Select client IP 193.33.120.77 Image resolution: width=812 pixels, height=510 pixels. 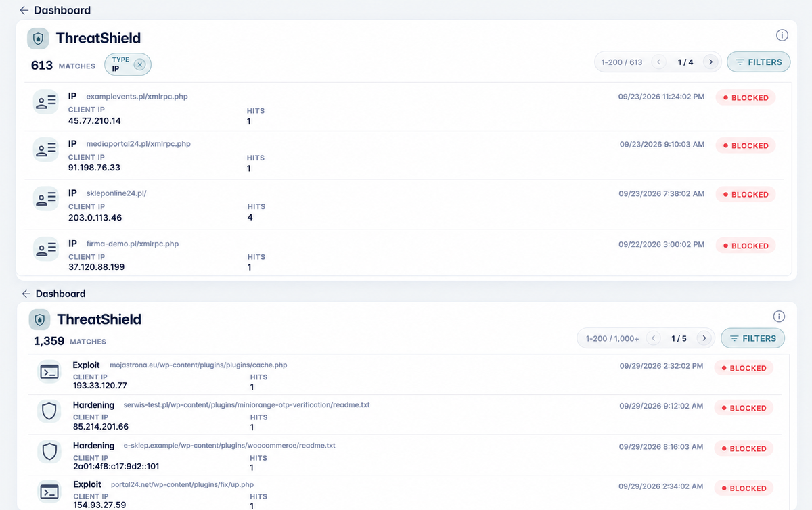coord(100,386)
